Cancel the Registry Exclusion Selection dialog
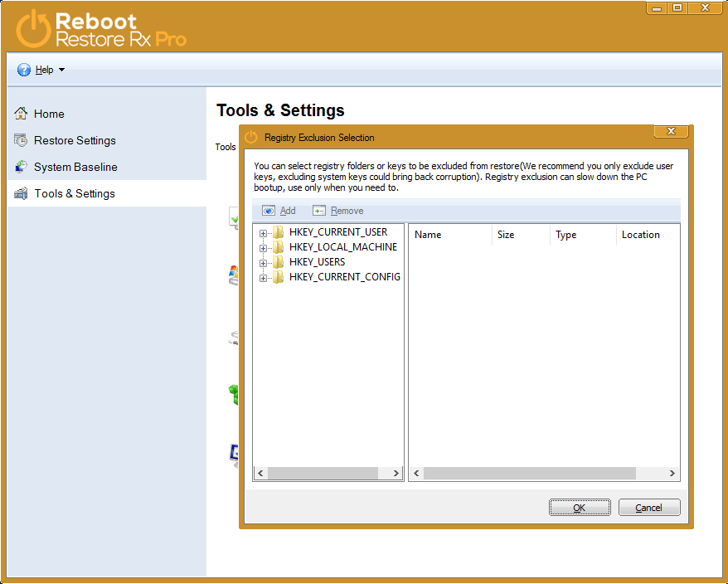Screen dimensions: 728x584 pos(648,508)
